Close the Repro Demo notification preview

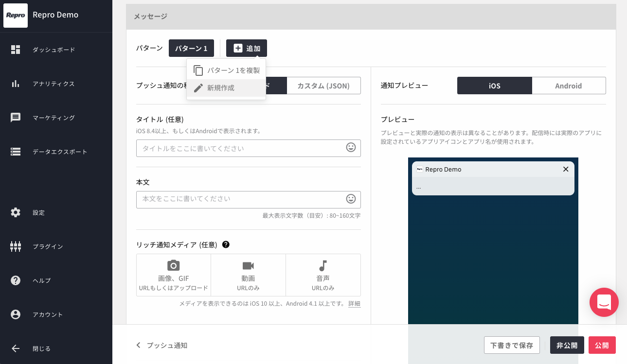(566, 169)
